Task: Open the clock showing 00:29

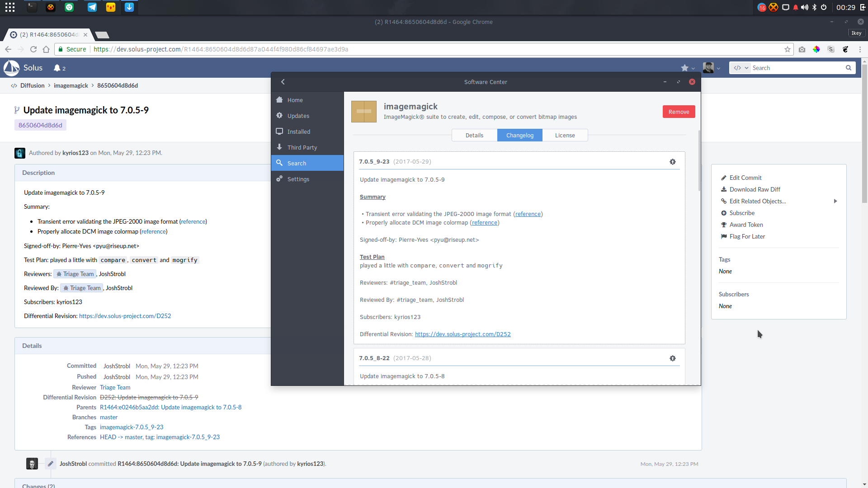Action: click(x=845, y=7)
